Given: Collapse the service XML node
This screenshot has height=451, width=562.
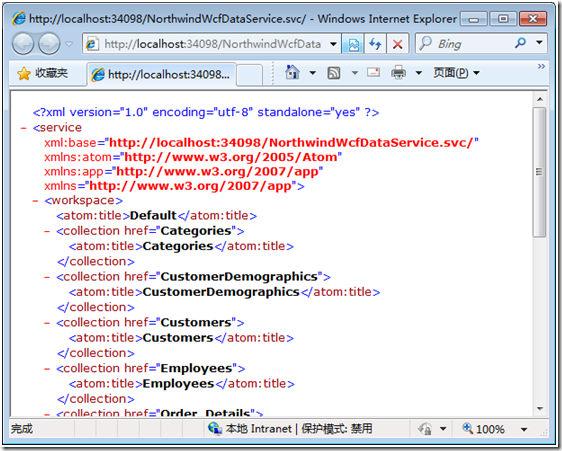Looking at the screenshot, I should pyautogui.click(x=24, y=128).
